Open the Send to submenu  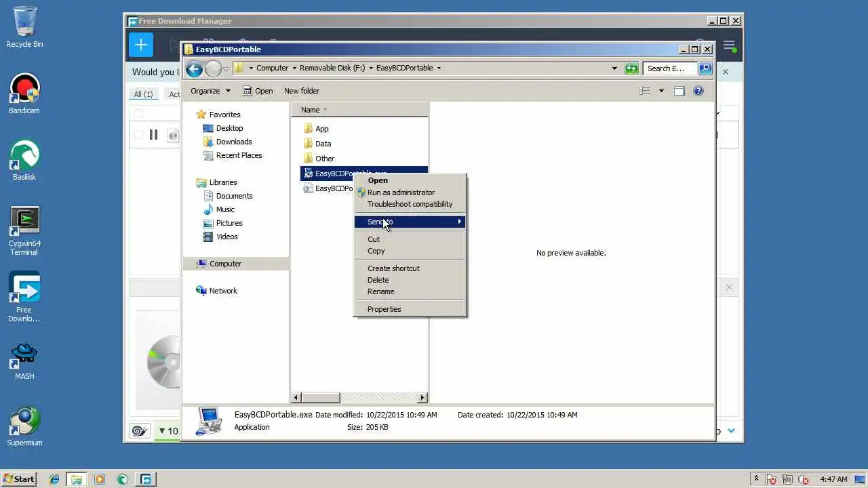pyautogui.click(x=410, y=222)
